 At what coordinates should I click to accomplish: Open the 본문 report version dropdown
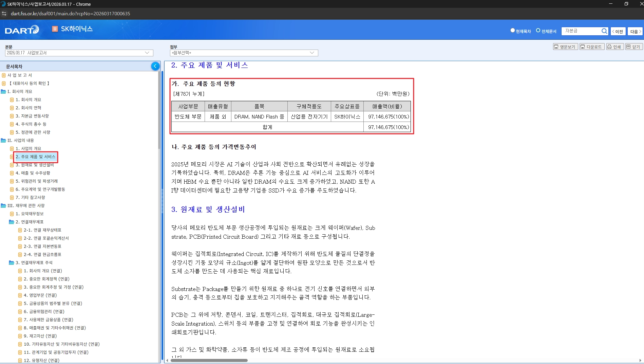147,53
